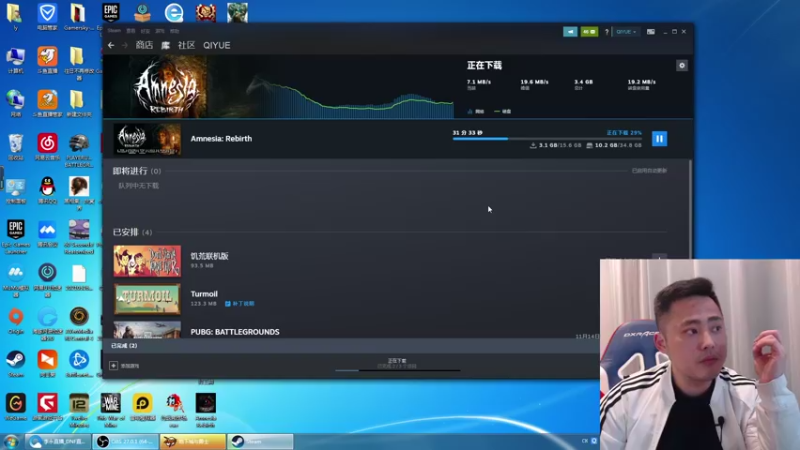
Task: Open the yellow P app desktop icon
Action: [142, 407]
